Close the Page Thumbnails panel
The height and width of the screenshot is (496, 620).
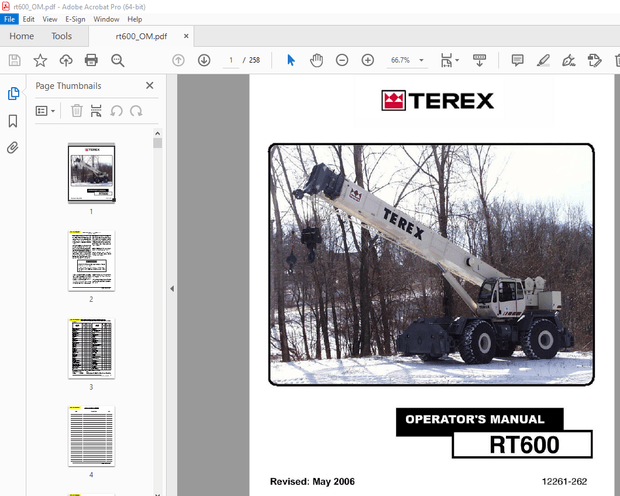[149, 85]
